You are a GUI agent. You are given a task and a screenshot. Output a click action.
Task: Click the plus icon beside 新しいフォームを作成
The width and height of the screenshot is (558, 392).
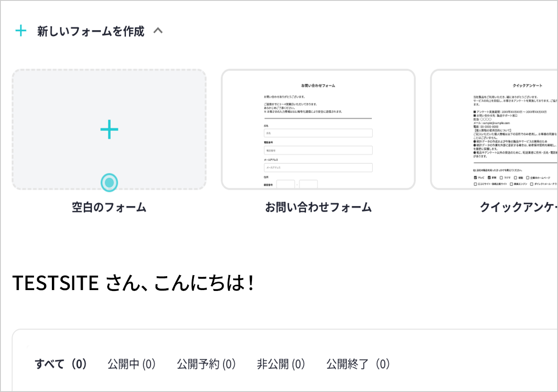[x=20, y=30]
